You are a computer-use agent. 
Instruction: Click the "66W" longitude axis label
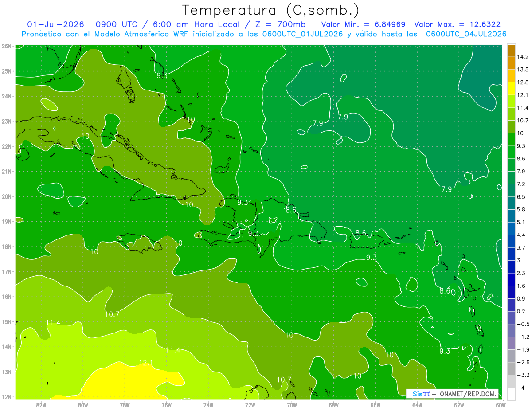click(x=376, y=405)
